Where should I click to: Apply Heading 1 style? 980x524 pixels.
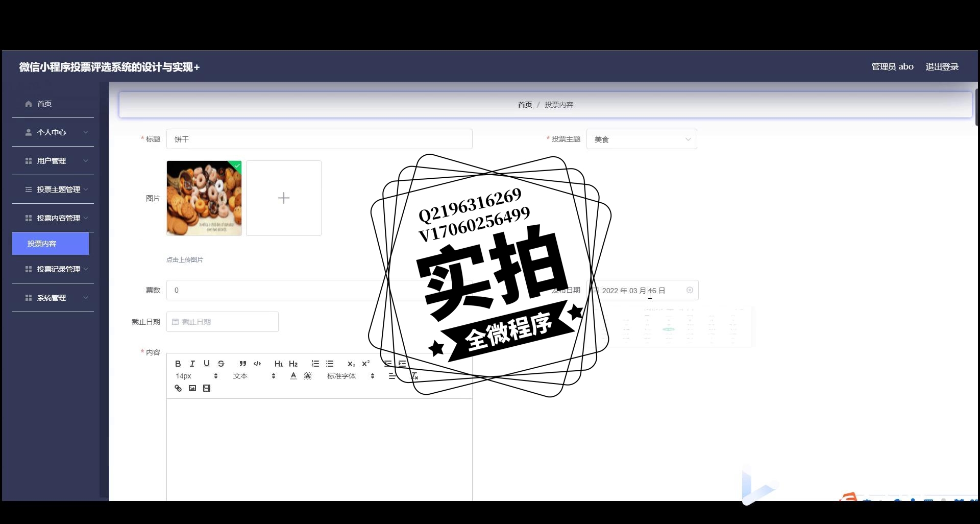point(279,364)
